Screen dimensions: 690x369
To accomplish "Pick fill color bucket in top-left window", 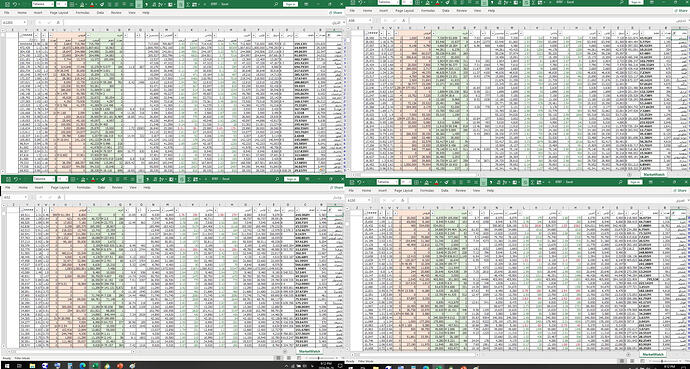I will pos(82,4).
